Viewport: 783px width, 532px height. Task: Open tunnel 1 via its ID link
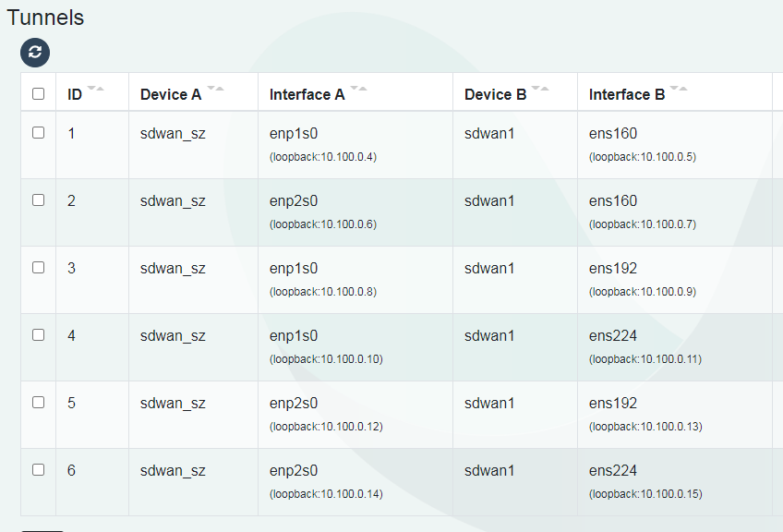[71, 133]
